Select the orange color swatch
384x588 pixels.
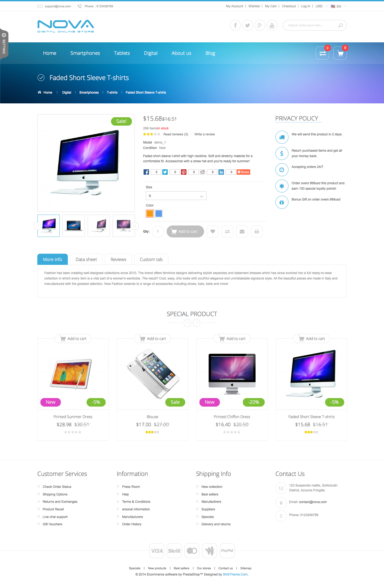coord(150,214)
